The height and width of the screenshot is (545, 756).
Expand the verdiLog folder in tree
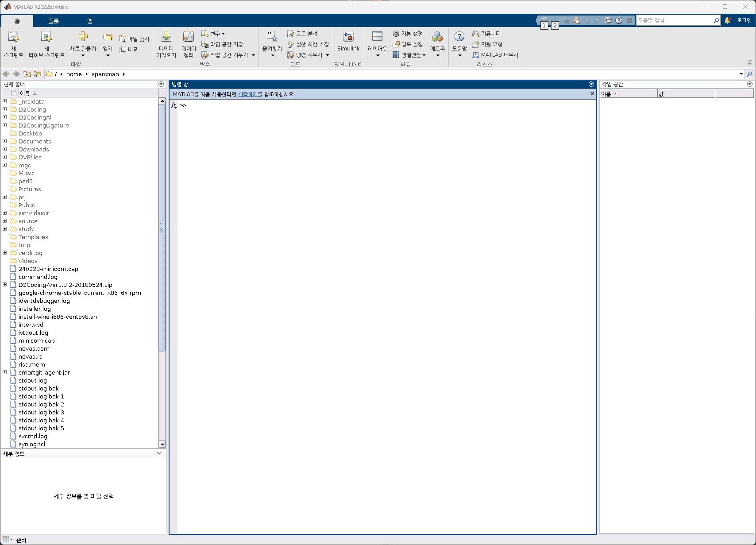5,253
